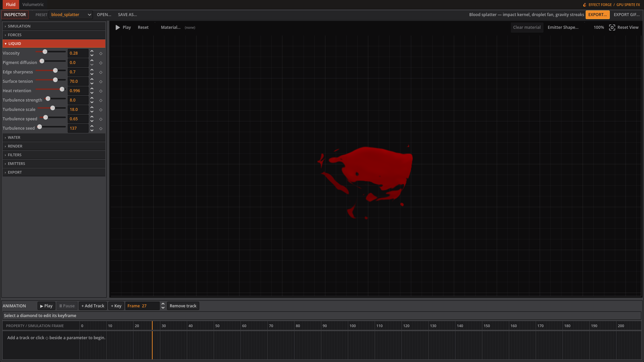Switch to the Fluid tab

[11, 5]
